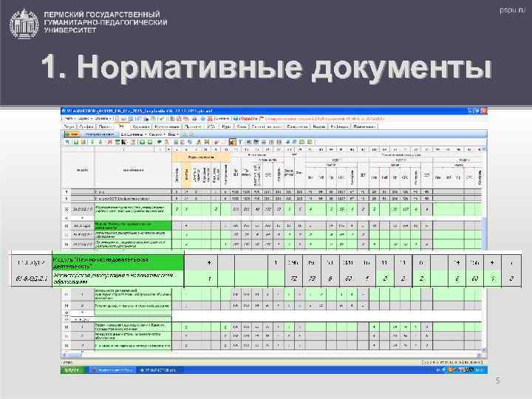
Task: Click the system tray clock
Action: [x=480, y=370]
